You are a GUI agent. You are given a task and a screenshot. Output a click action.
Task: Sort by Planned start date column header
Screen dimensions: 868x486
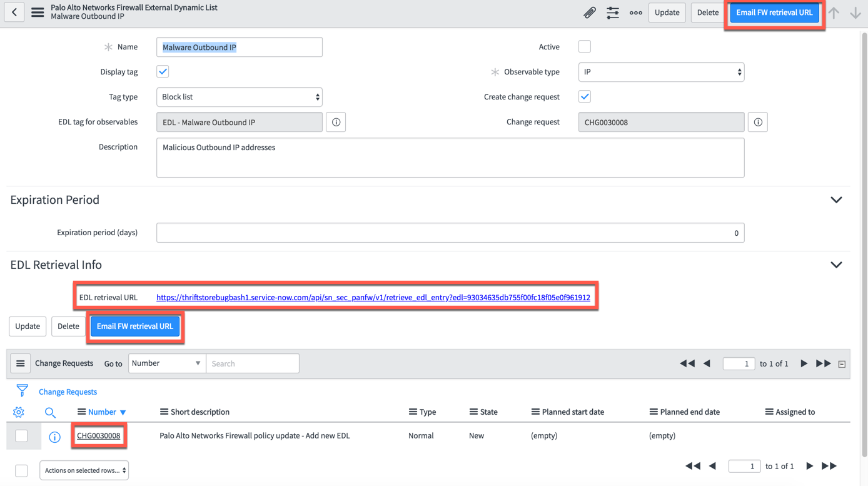coord(573,412)
